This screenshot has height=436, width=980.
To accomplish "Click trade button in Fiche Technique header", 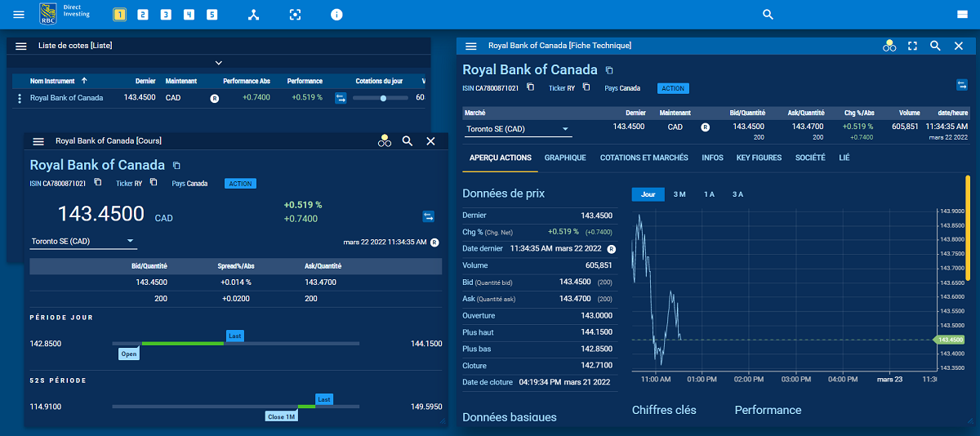I will tap(962, 85).
